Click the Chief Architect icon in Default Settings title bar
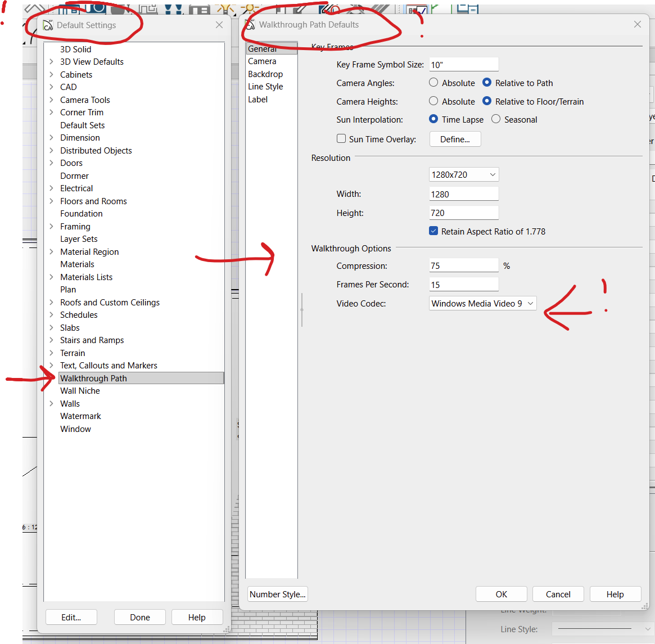Viewport: 655px width, 644px height. 48,25
